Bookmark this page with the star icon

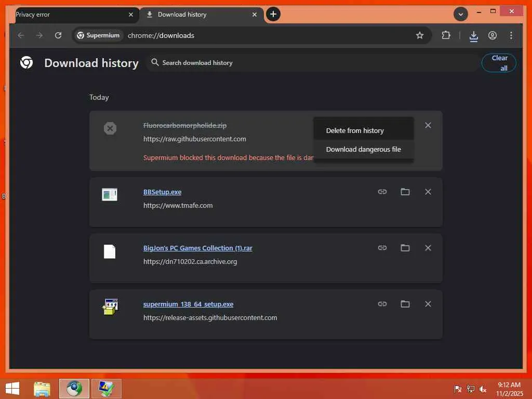(x=420, y=35)
